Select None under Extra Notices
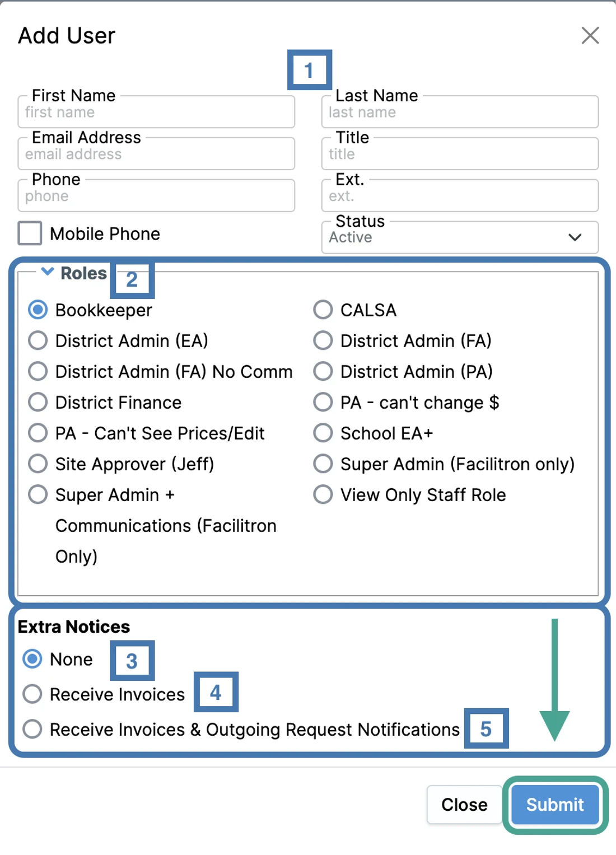 [32, 659]
